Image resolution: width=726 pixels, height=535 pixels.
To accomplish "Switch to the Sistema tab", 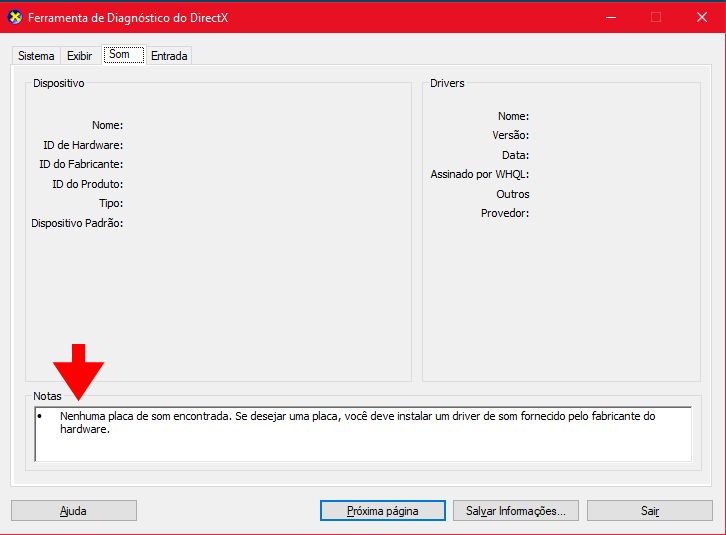I will [x=36, y=56].
